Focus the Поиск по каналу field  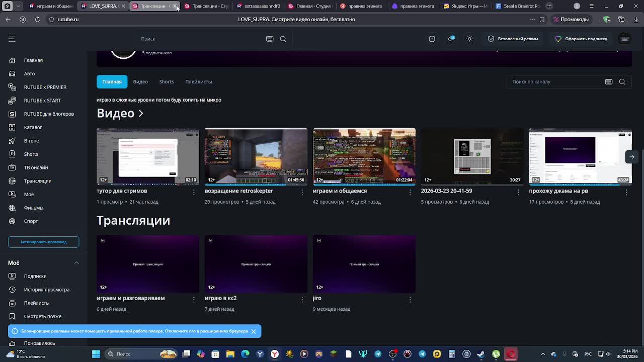tap(555, 81)
